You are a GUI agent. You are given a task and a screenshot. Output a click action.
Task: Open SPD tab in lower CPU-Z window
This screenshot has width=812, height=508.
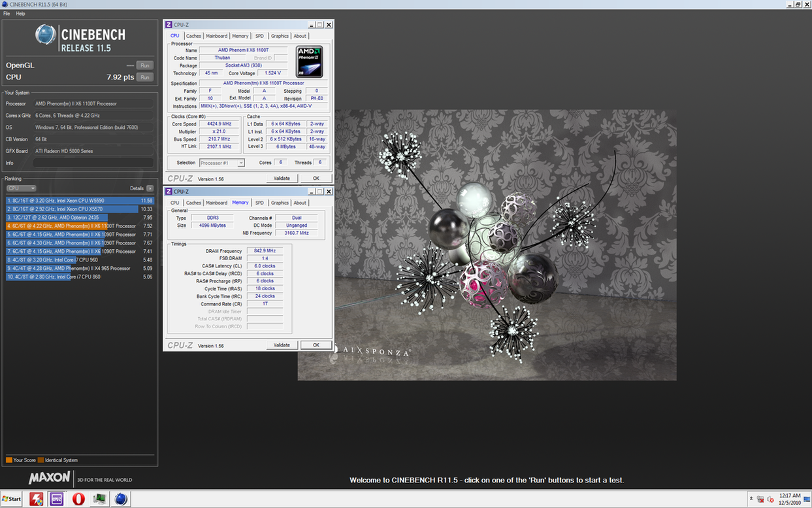[259, 203]
